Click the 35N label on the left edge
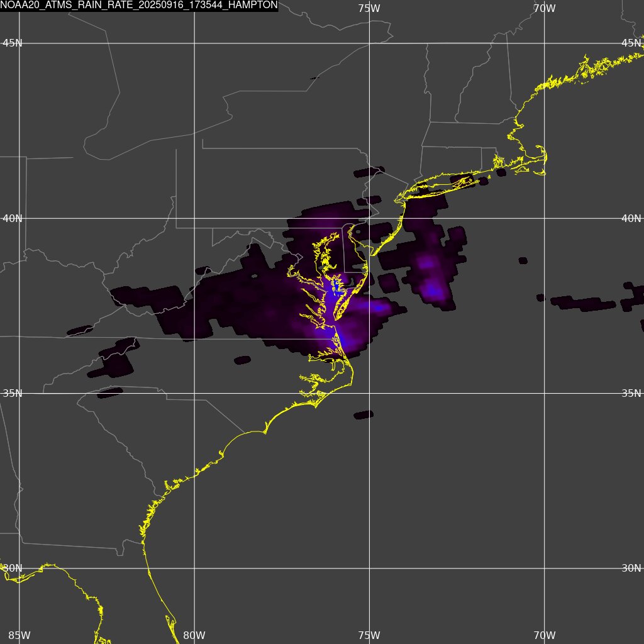The height and width of the screenshot is (644, 644). click(13, 394)
